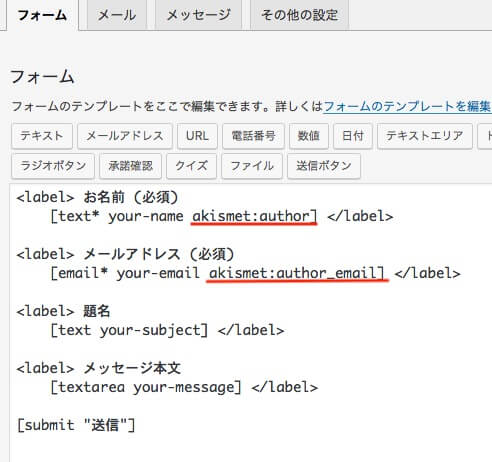This screenshot has height=462, width=492.
Task: Open the メール tab
Action: click(117, 15)
